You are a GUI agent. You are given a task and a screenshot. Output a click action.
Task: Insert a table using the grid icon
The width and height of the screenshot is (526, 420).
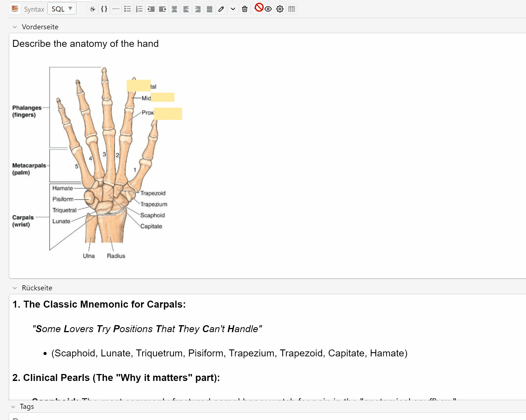pos(292,9)
